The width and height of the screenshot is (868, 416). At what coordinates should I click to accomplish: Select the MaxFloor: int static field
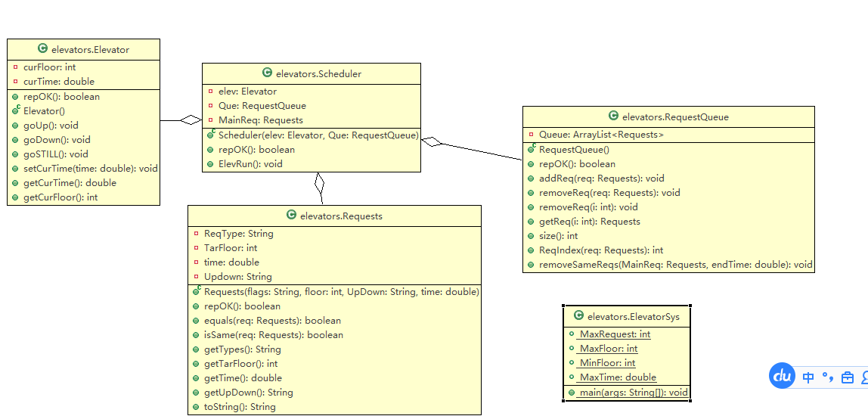tap(608, 349)
